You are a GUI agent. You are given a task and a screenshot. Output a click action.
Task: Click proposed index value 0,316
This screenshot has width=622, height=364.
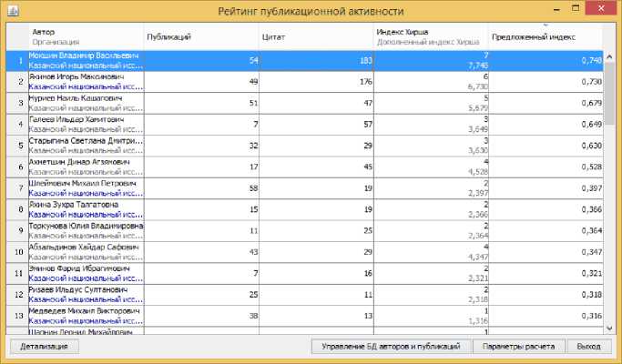(592, 316)
